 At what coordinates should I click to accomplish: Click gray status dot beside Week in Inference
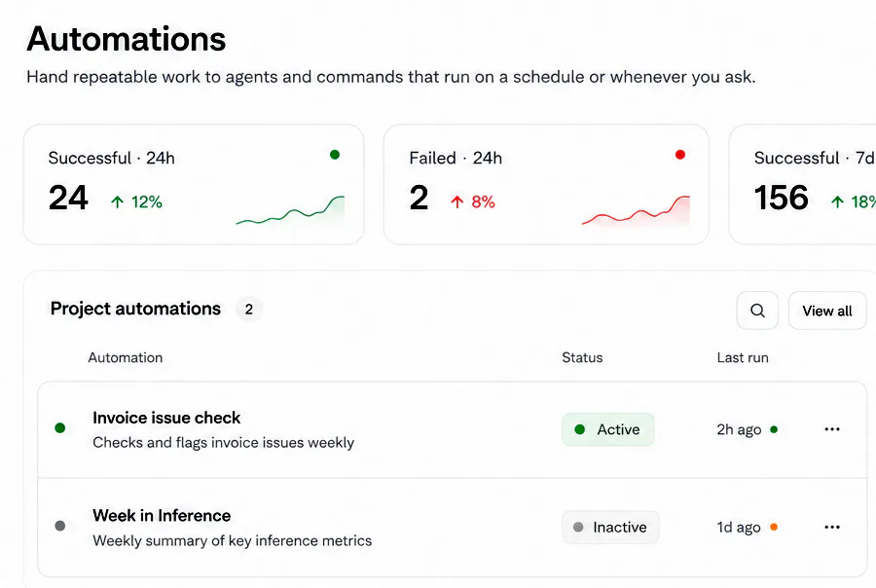pyautogui.click(x=60, y=526)
